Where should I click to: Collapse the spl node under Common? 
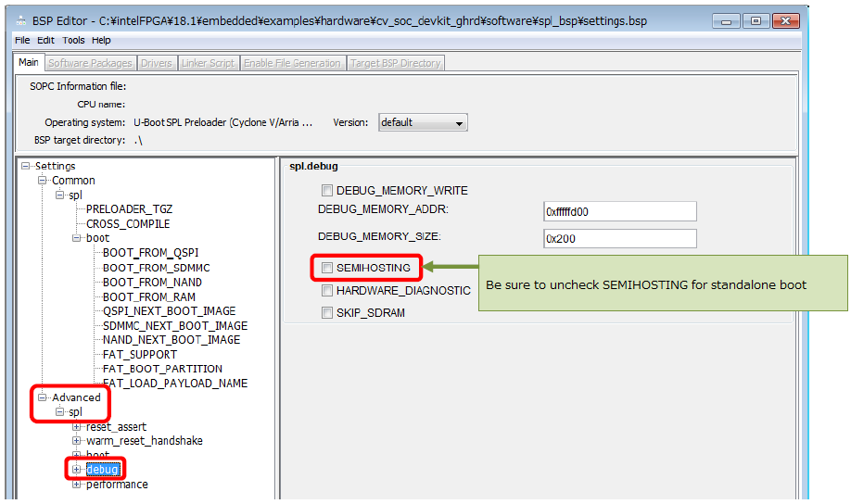point(59,195)
